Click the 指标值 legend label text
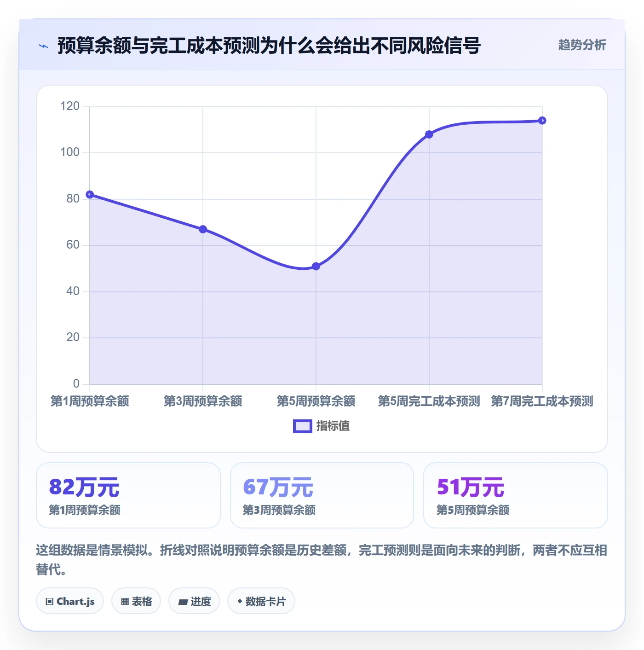This screenshot has height=650, width=644. [333, 426]
